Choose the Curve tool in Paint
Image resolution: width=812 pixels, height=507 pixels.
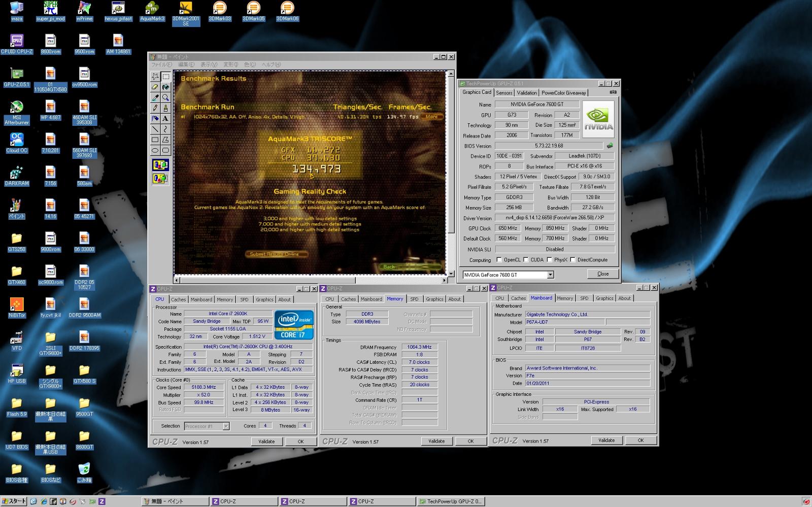coord(165,129)
